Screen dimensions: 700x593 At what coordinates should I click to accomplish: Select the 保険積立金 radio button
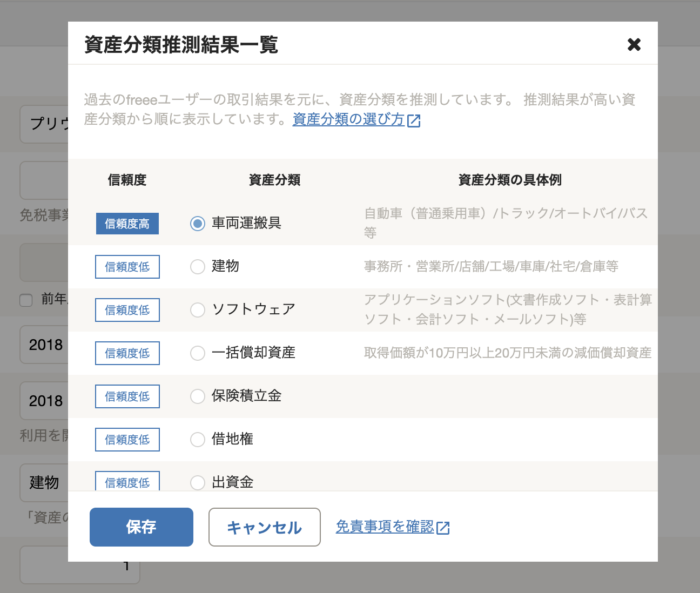198,396
